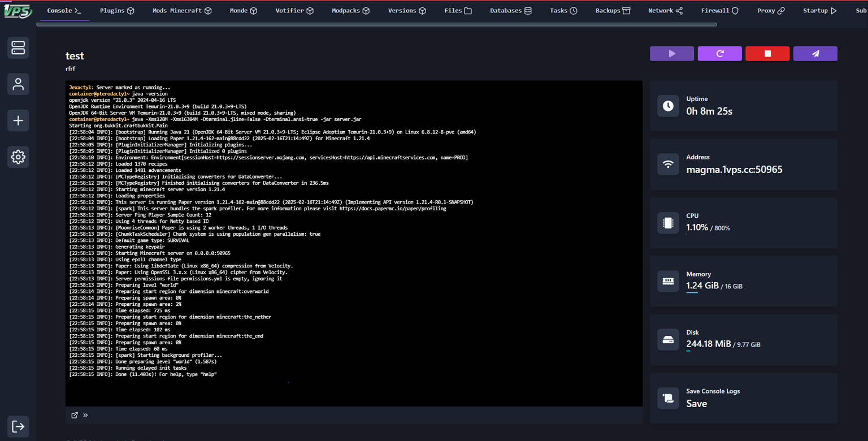Viewport: 868px width, 441px height.
Task: Click the purple paper plane button
Action: click(815, 54)
